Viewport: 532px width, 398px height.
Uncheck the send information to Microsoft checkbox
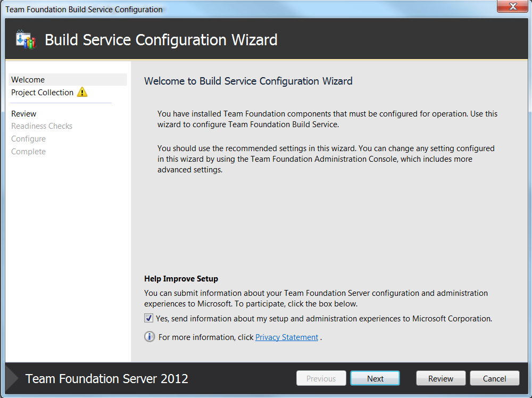(x=148, y=318)
